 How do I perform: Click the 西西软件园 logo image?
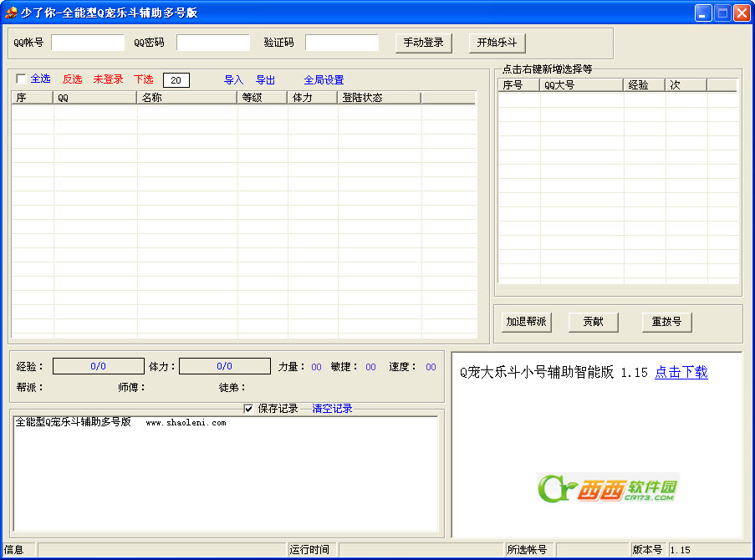tap(608, 488)
